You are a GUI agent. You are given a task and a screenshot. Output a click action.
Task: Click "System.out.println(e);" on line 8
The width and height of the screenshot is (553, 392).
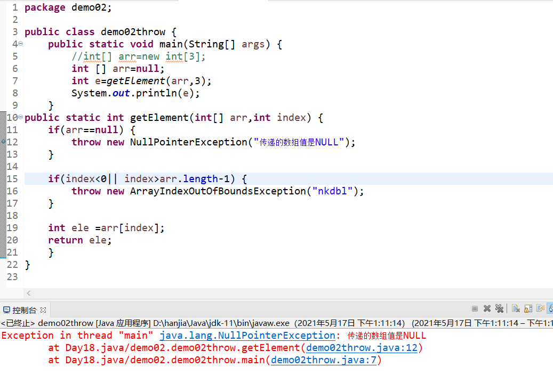(x=135, y=93)
